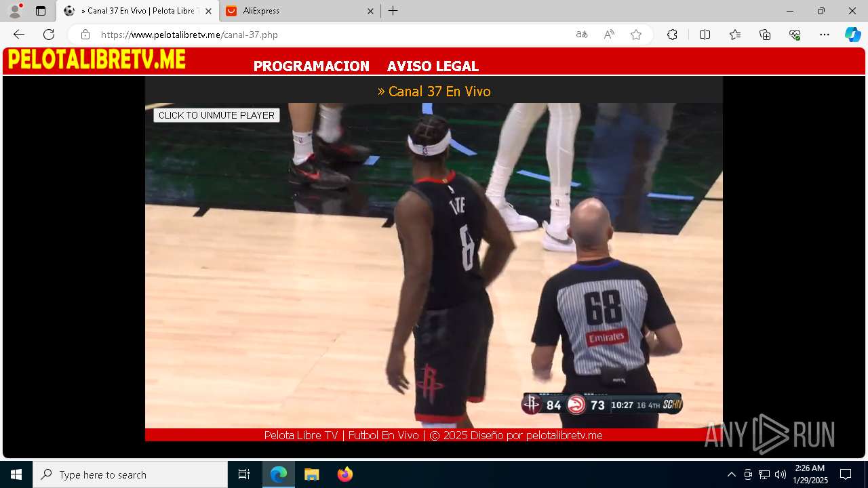View site information lock icon

coord(85,35)
